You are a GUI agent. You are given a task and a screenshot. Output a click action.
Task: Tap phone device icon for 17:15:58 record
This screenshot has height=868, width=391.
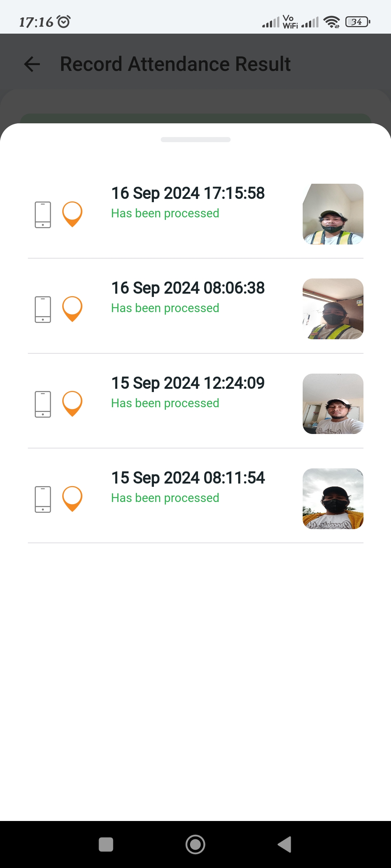pyautogui.click(x=43, y=214)
